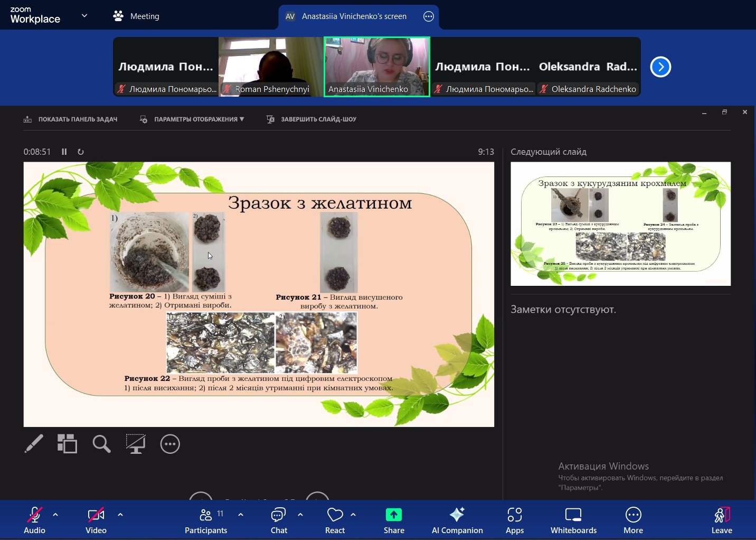Viewport: 756px width, 540px height.
Task: Click the black out slideshow screen icon
Action: coord(136,444)
